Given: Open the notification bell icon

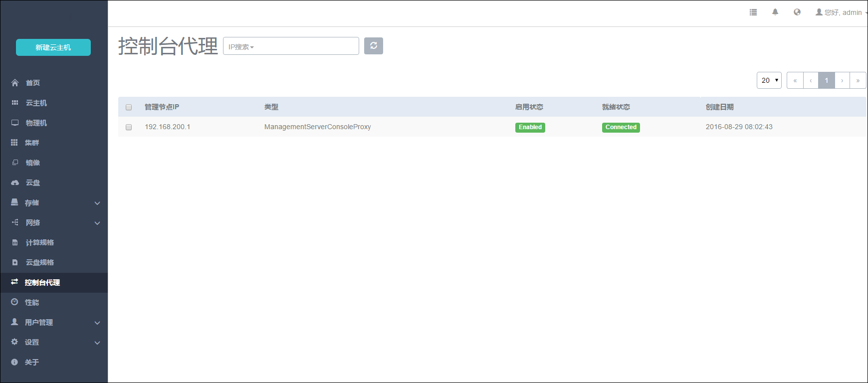Looking at the screenshot, I should (775, 12).
